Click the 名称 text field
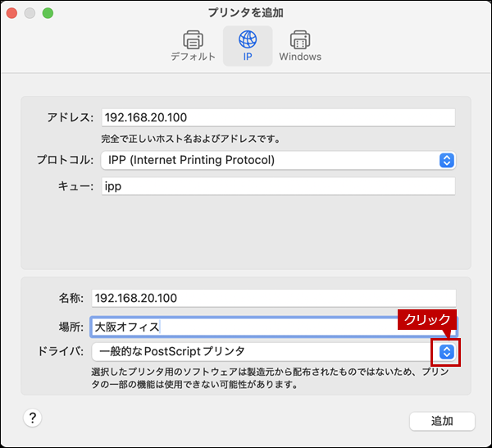 [x=272, y=298]
